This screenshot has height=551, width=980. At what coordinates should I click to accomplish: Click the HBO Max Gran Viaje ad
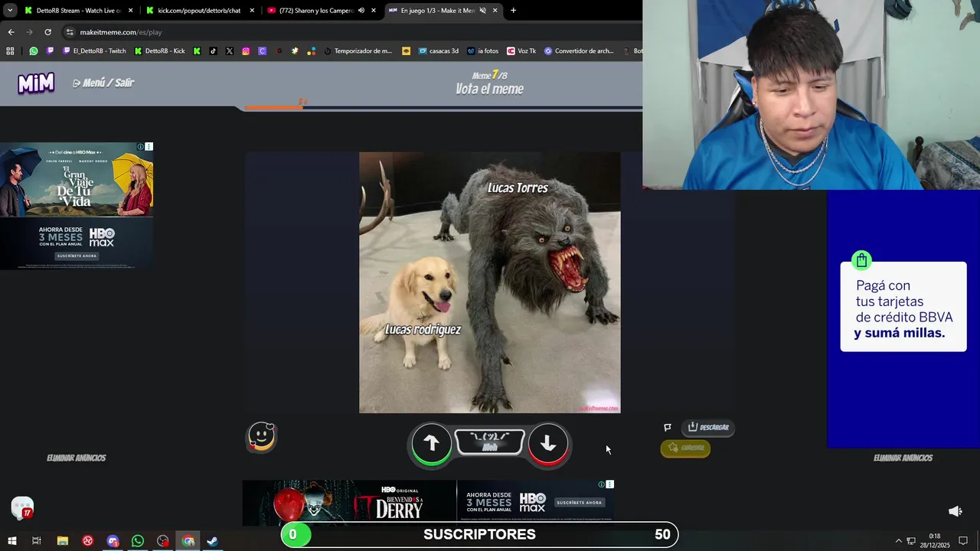click(x=77, y=206)
